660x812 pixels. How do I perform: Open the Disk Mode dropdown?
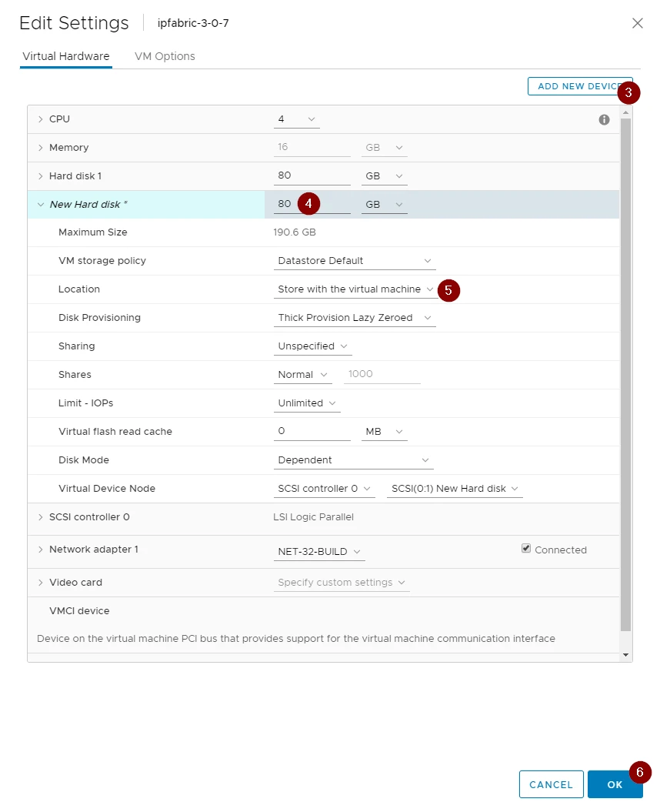[354, 460]
